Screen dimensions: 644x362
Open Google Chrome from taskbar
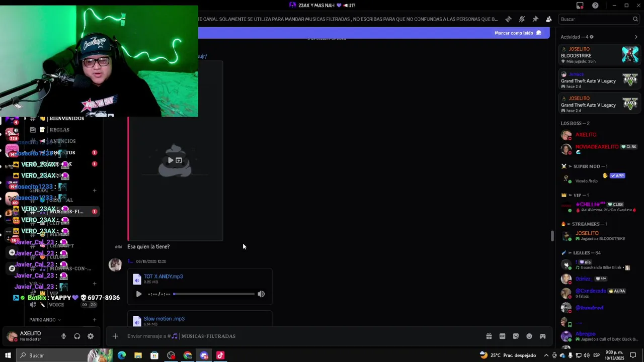[188, 355]
